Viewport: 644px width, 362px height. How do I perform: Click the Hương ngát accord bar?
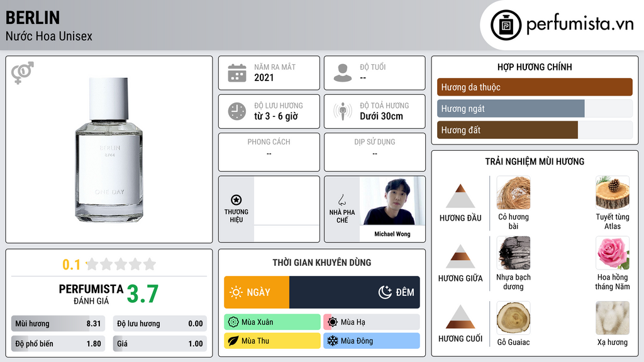pos(535,108)
